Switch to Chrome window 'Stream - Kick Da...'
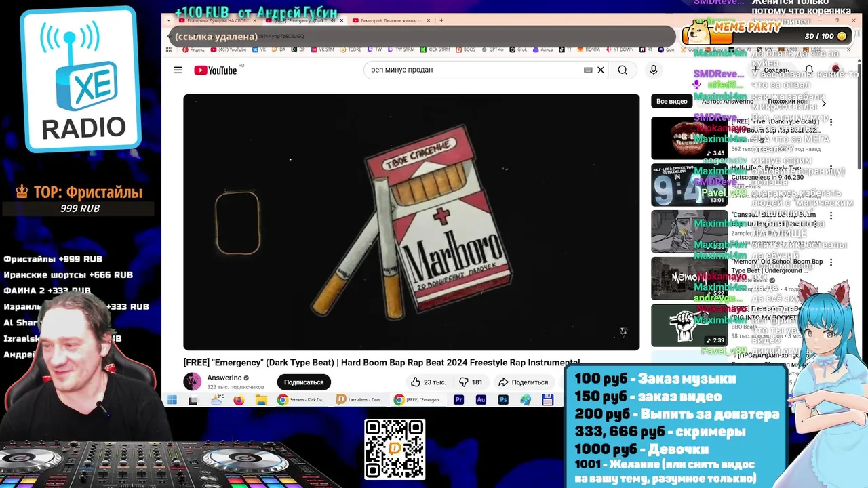 pyautogui.click(x=303, y=400)
